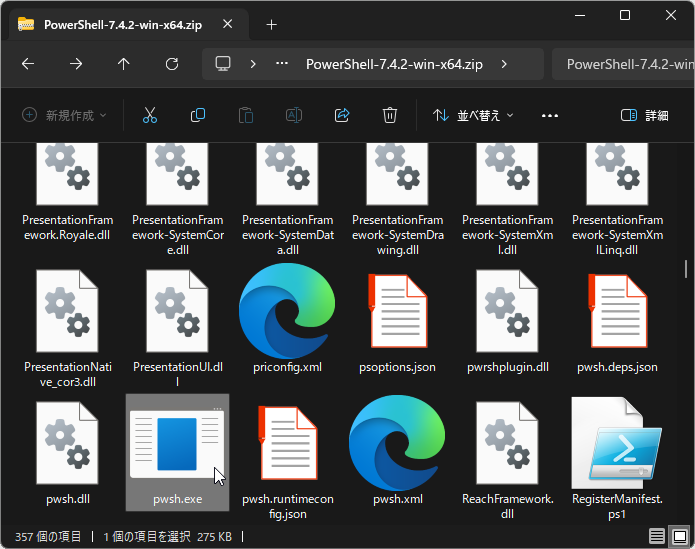The height and width of the screenshot is (549, 695).
Task: Click the vertical scrollbar thumb
Action: pos(686,269)
